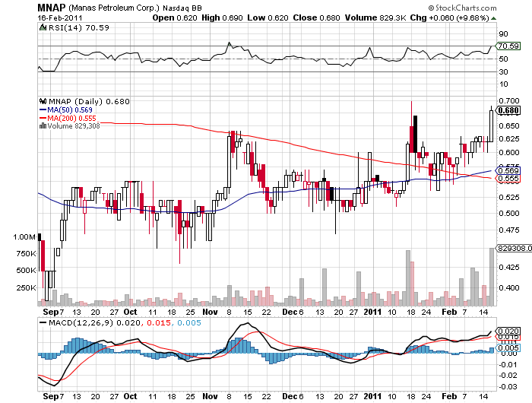Click the 0.650 price axis label
This screenshot has height=403, width=532.
pos(509,126)
